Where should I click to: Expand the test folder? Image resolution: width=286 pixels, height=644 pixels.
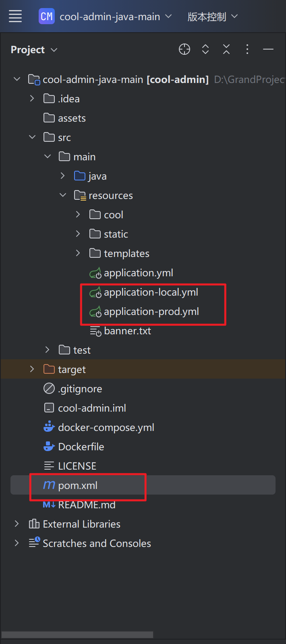[47, 350]
